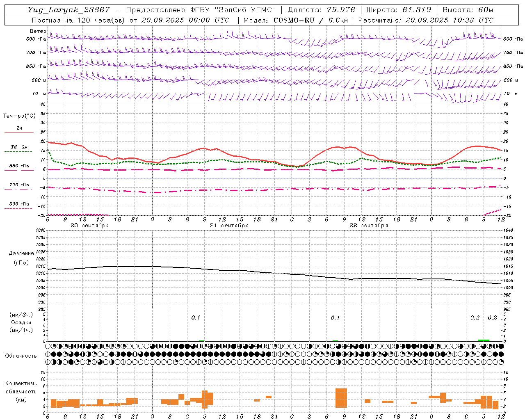Screen dimensions: 525x420
Task: Click the Осадки precipitation label
Action: pyautogui.click(x=21, y=322)
